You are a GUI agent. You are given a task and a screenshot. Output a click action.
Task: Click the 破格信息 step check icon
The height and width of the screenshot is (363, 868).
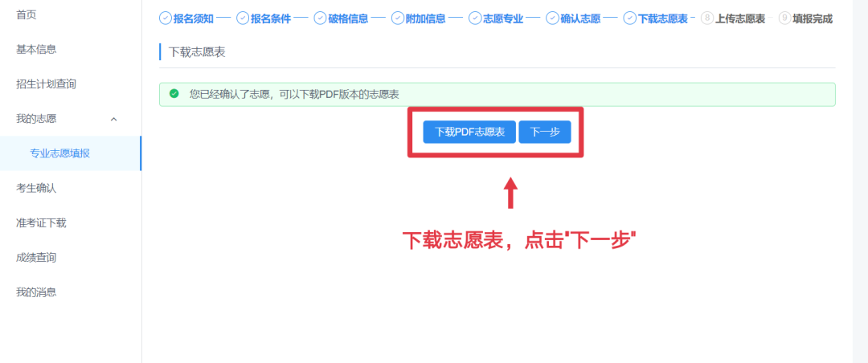tap(320, 18)
